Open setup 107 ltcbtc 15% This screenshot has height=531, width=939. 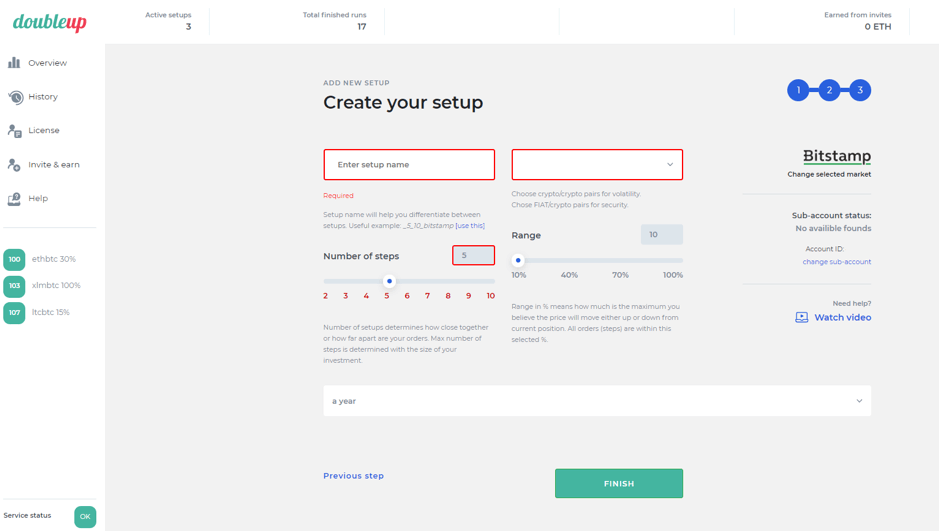tap(38, 313)
